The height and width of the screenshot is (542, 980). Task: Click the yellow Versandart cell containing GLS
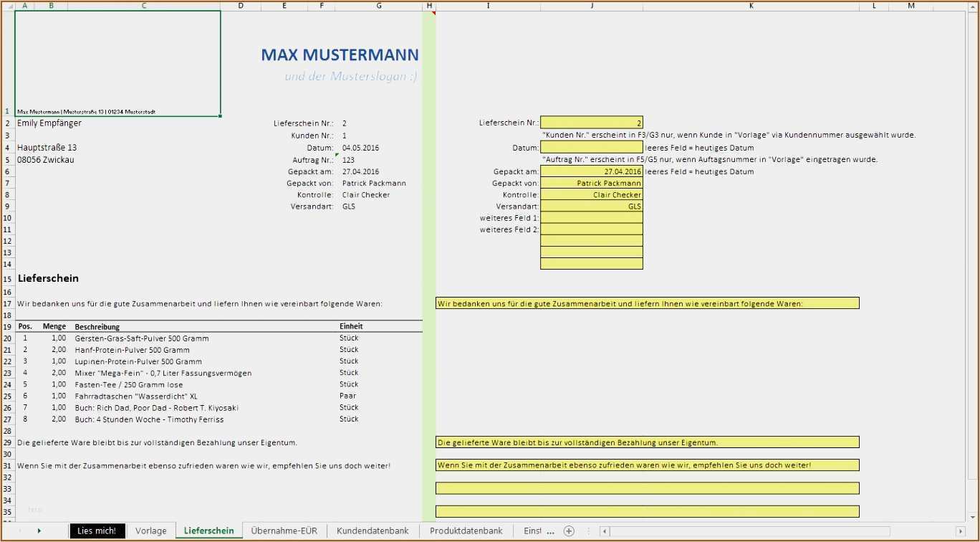tap(591, 206)
